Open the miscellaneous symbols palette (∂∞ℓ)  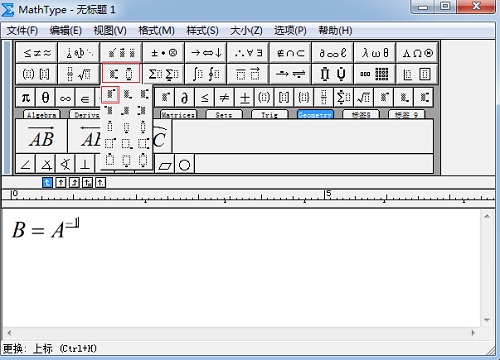pos(332,53)
